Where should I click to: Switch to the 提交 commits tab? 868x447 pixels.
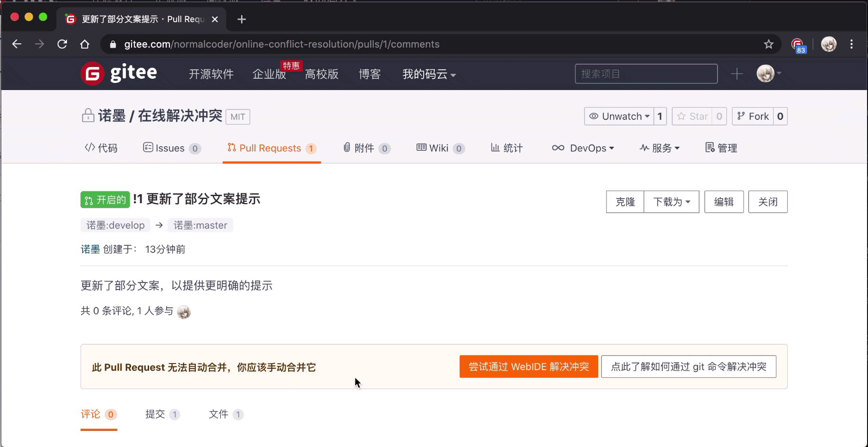[x=156, y=414]
